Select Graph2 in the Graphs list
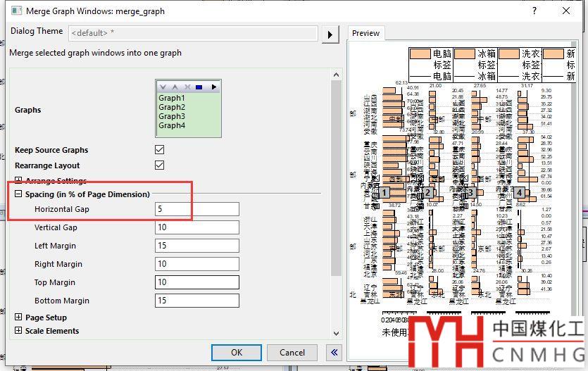Image resolution: width=588 pixels, height=371 pixels. point(172,107)
